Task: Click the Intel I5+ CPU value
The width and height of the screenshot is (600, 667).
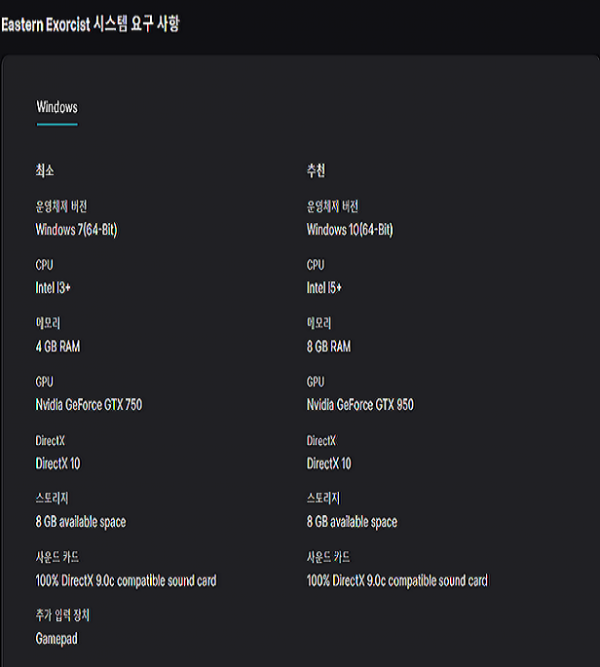Action: coord(324,288)
